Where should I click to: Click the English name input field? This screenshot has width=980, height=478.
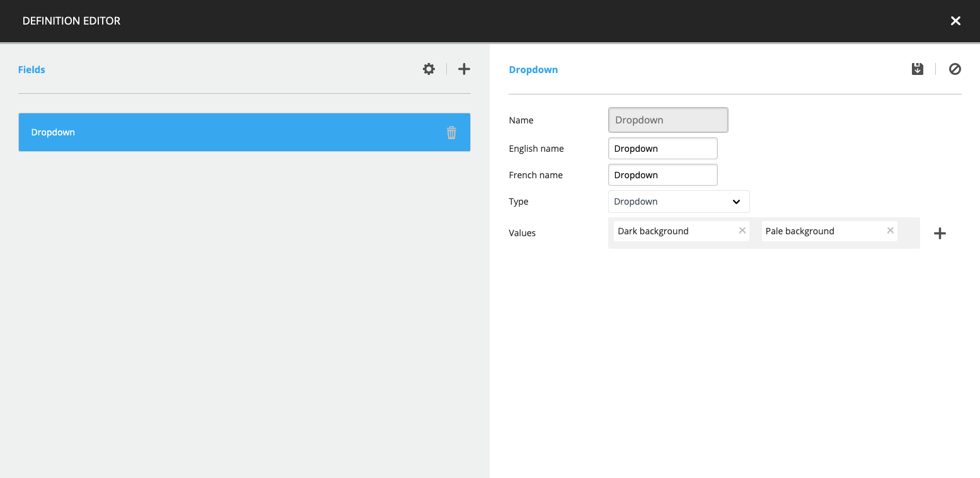click(662, 148)
